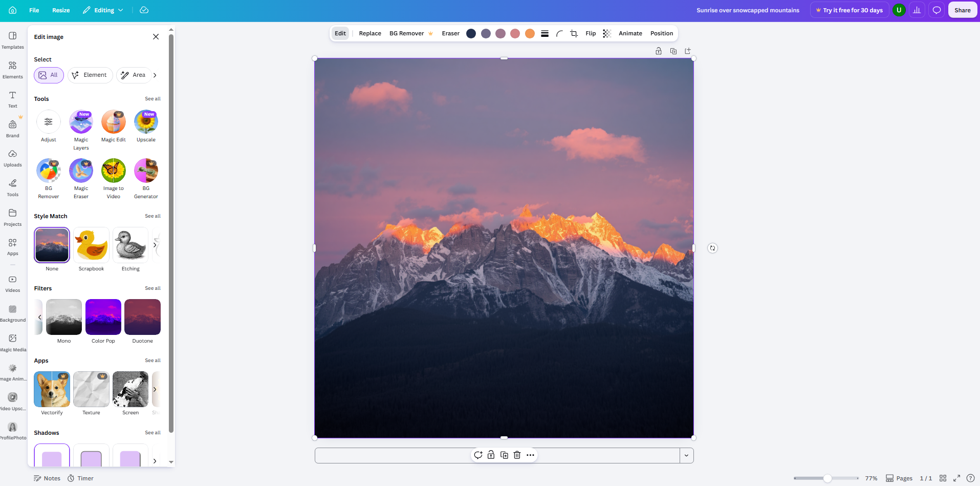980x486 pixels.
Task: Click the delete trash icon below image
Action: (517, 455)
